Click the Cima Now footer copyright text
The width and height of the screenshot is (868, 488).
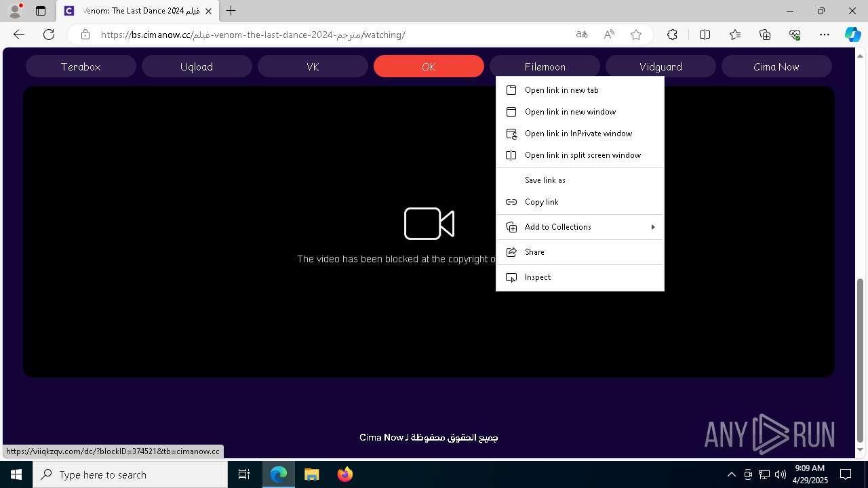pos(429,438)
